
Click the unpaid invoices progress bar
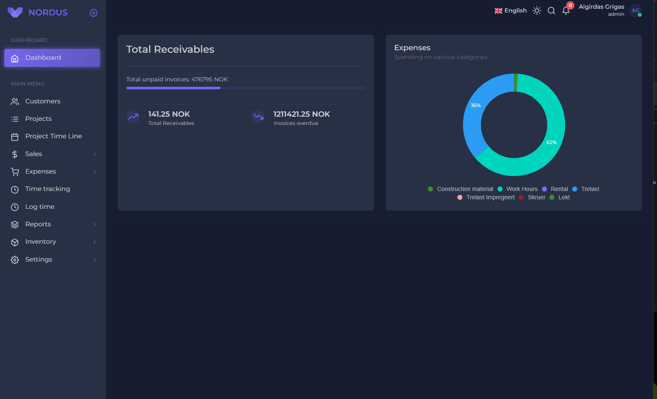(x=246, y=88)
